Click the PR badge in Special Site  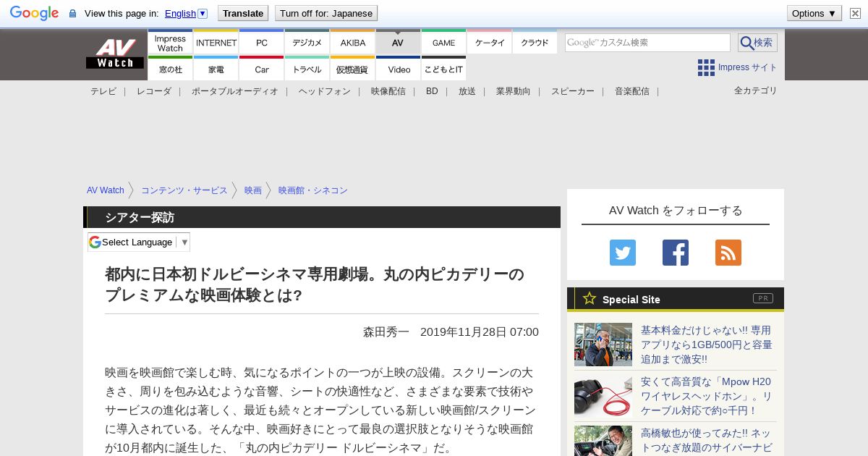(x=763, y=298)
